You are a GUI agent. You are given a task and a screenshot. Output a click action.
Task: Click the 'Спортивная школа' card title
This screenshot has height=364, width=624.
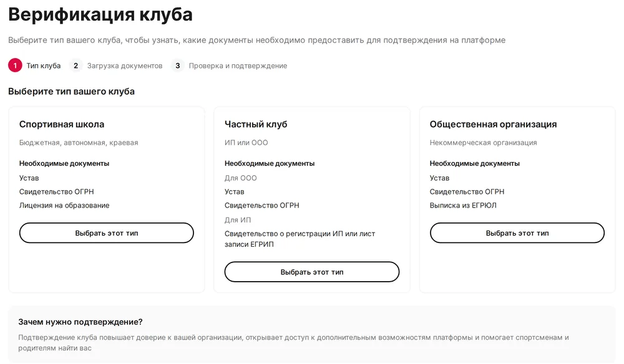click(x=62, y=125)
